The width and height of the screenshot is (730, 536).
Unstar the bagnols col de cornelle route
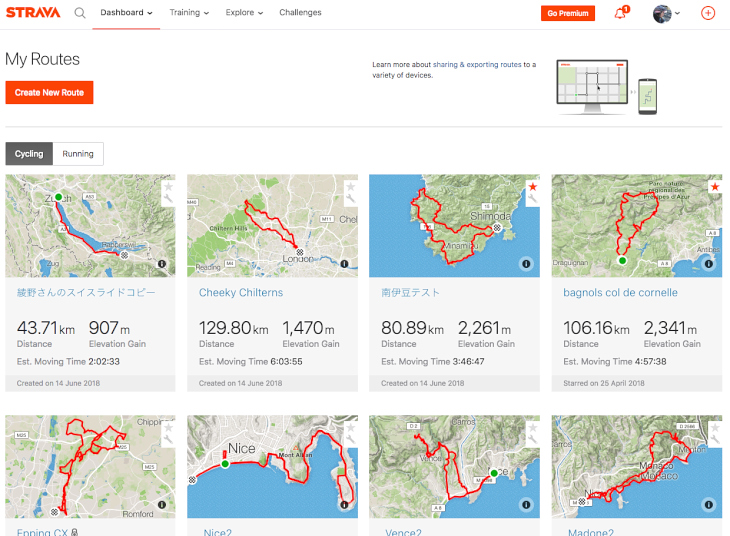click(715, 187)
